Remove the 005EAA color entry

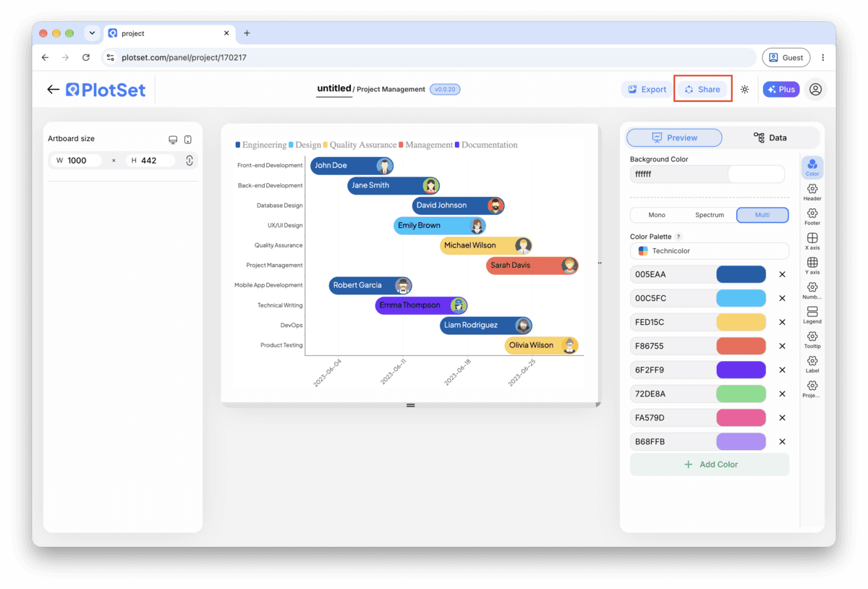782,274
